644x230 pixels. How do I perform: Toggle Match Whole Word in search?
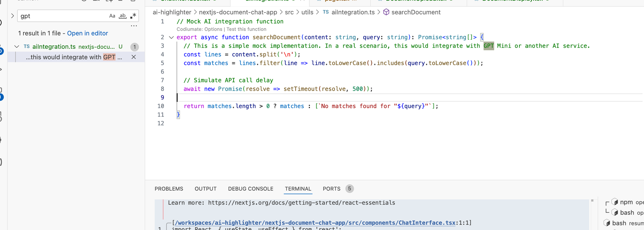coord(123,16)
